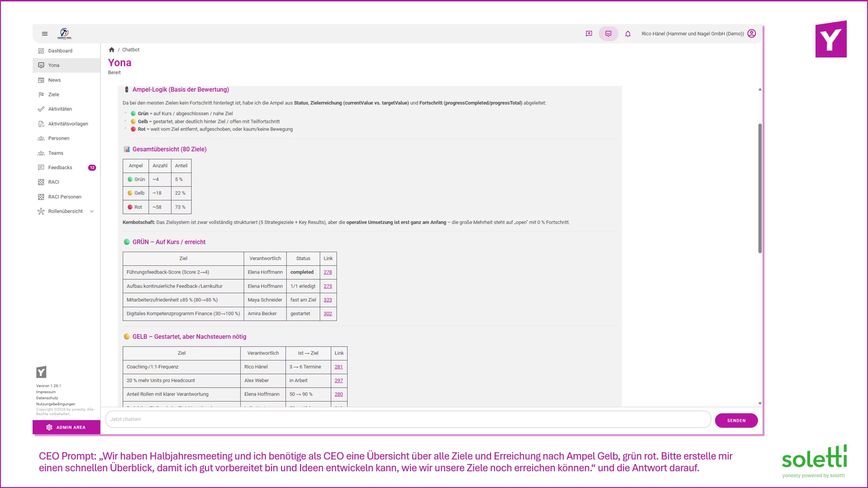Screen dimensions: 868x488
Task: Click the 'Mitarbeiterzufriedenheit ≥85 %' cell
Action: tap(183, 300)
